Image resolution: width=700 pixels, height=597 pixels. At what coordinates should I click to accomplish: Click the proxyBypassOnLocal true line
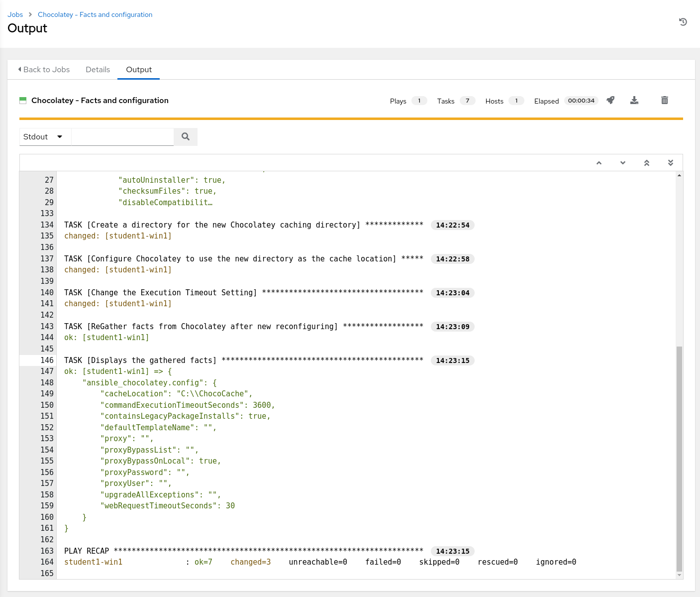point(160,461)
